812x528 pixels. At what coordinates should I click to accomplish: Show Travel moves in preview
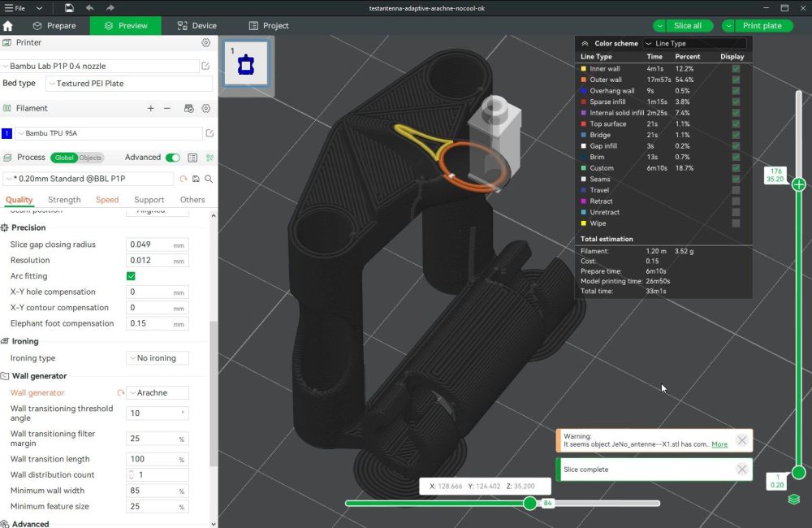tap(736, 190)
